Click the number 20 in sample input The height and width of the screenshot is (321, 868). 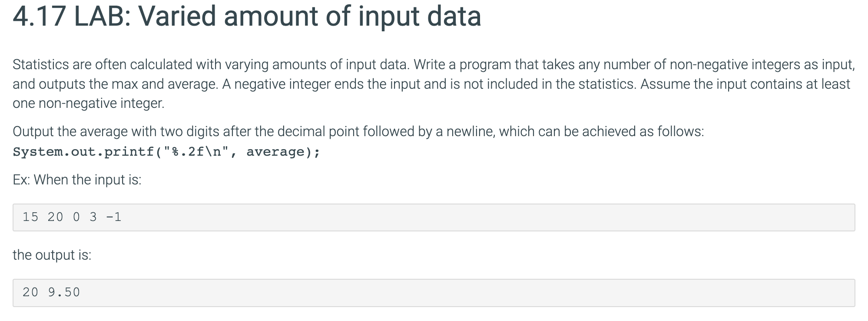coord(56,217)
